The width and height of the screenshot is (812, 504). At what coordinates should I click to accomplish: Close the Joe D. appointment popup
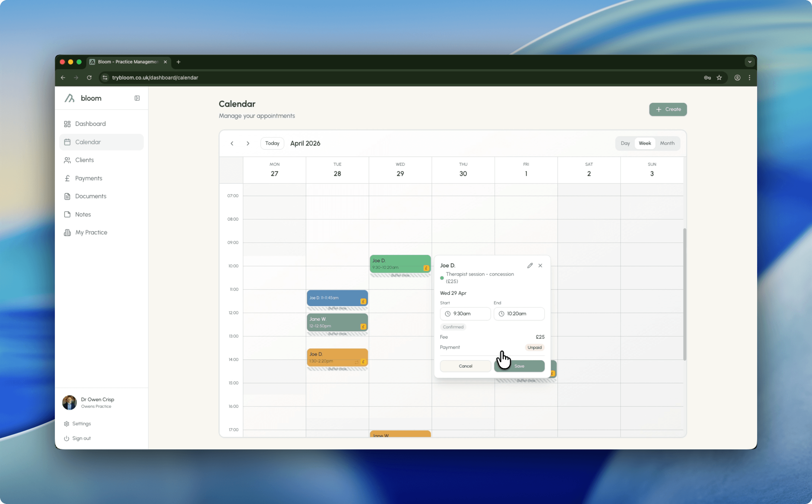pyautogui.click(x=540, y=266)
